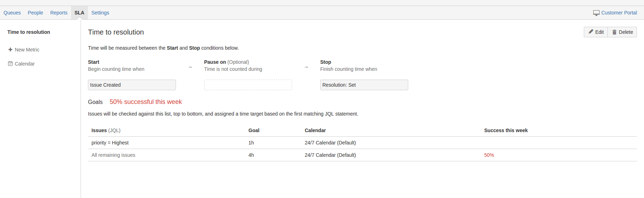Click the Resolution: Set stop condition box
Viewport: 644px width, 198px height.
(x=364, y=85)
